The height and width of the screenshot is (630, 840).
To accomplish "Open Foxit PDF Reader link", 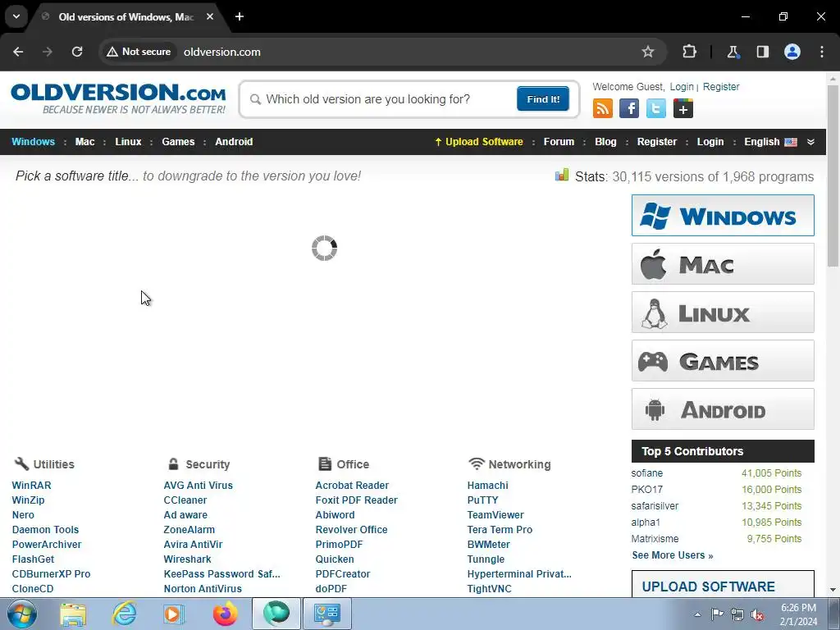I will 356,500.
